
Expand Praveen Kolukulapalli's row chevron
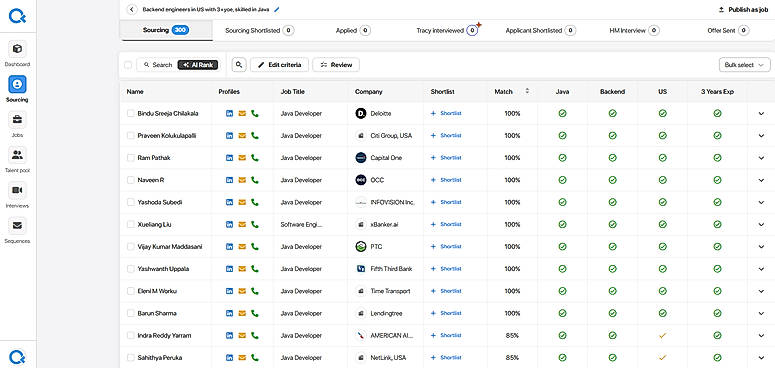click(761, 136)
